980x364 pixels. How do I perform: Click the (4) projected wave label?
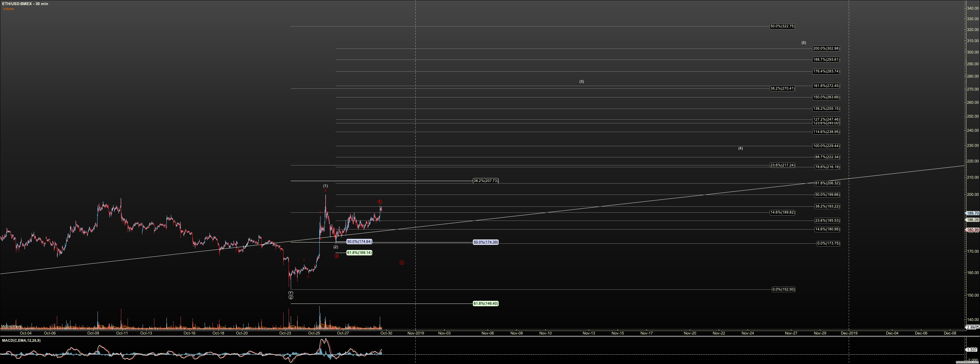point(740,148)
